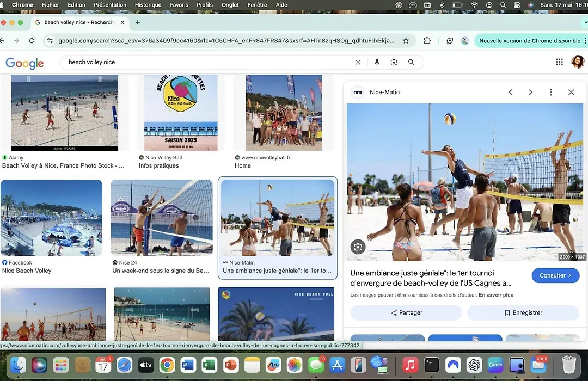The image size is (588, 381).
Task: Show the previous image in the preview panel
Action: [x=510, y=92]
